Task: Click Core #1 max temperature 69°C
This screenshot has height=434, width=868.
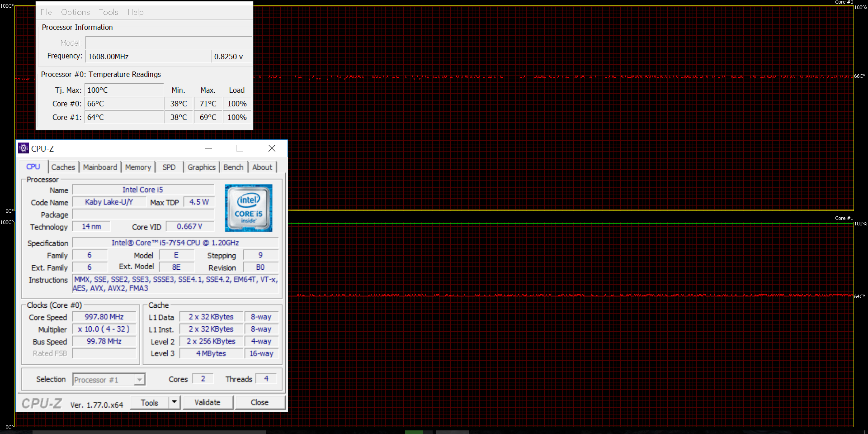Action: point(208,117)
